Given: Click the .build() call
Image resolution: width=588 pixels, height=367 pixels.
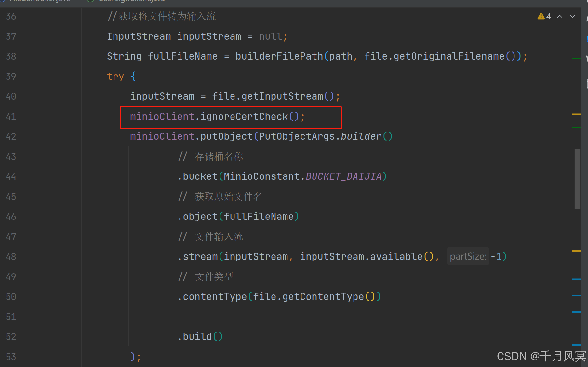Looking at the screenshot, I should pos(200,337).
